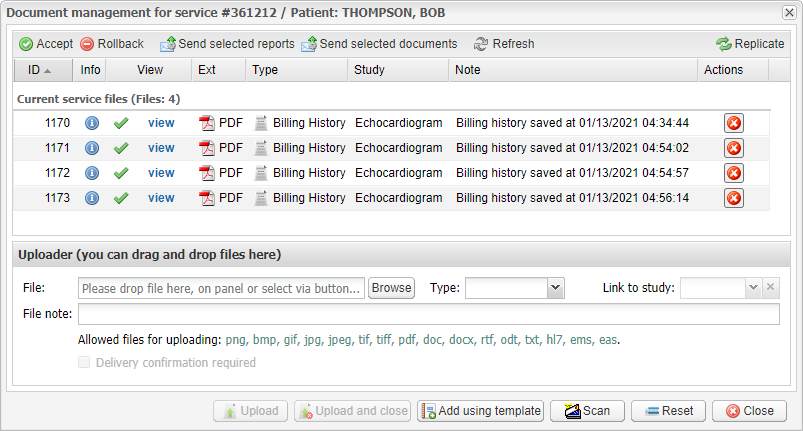Click the Reset button
Viewport: 803px width, 431px height.
[668, 411]
